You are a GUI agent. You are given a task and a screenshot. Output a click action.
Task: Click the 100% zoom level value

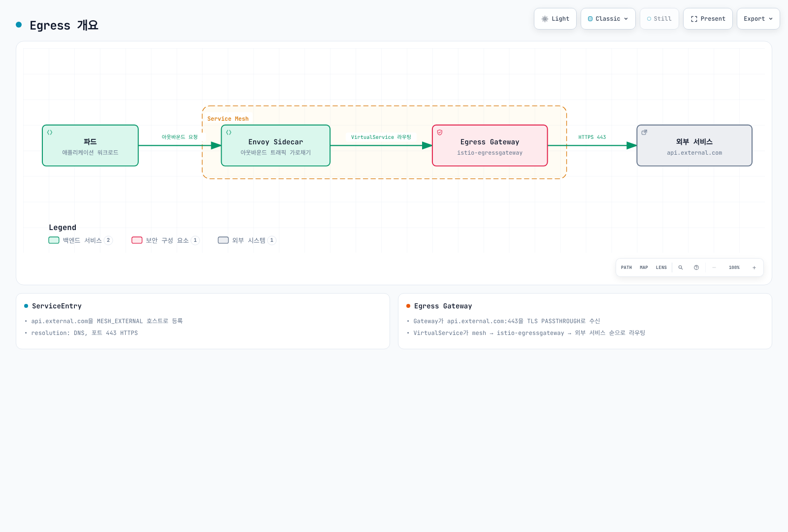point(734,267)
